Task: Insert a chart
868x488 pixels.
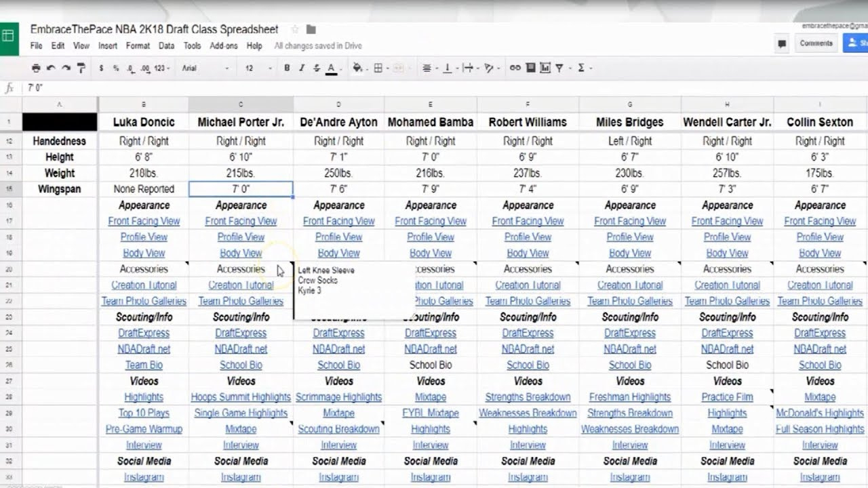Action: coord(545,68)
